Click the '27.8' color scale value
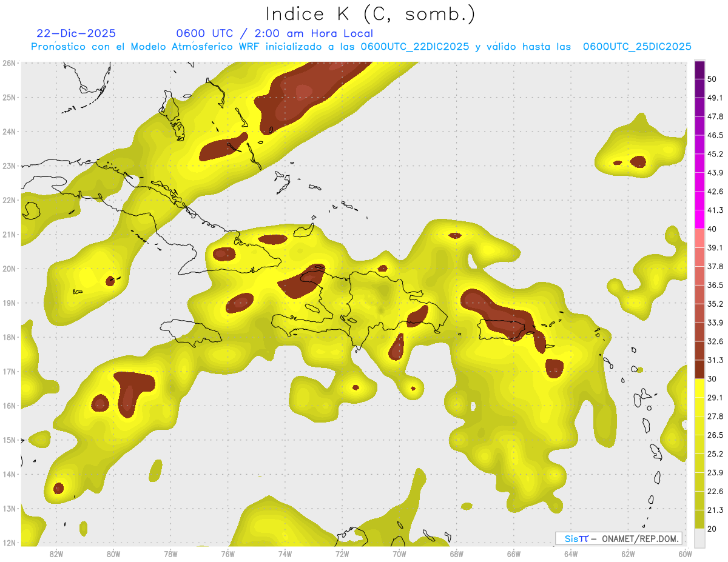728x562 pixels. coord(715,416)
